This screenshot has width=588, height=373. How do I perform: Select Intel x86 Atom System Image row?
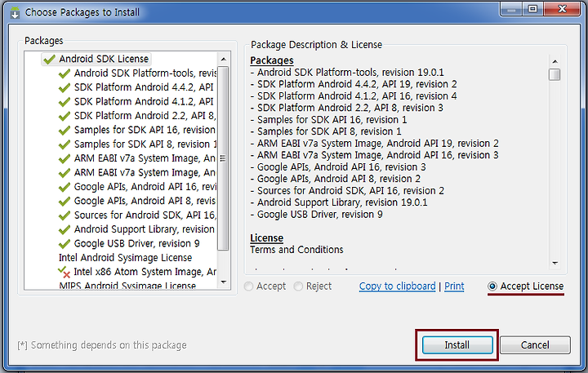tap(145, 272)
